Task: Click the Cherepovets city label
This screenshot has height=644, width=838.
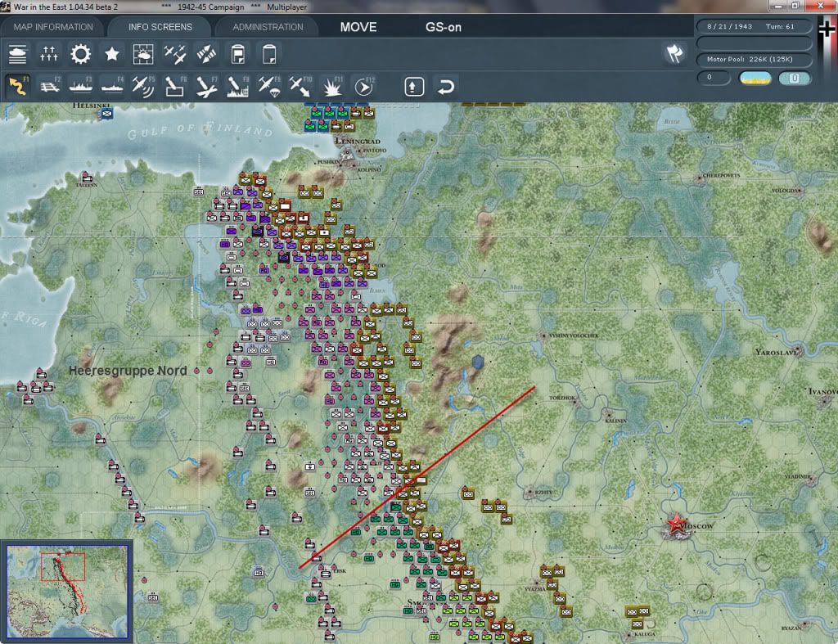Action: tap(722, 175)
